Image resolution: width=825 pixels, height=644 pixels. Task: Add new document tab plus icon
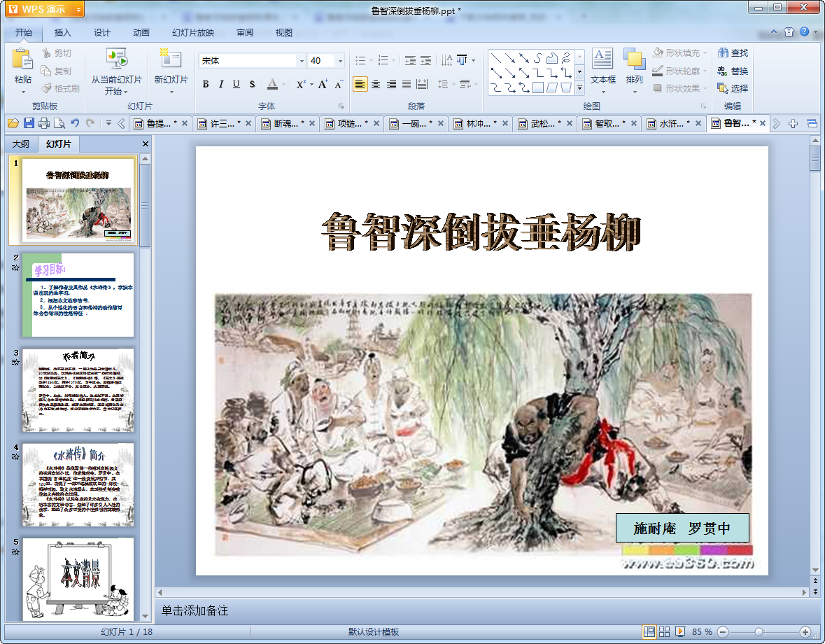pos(793,124)
